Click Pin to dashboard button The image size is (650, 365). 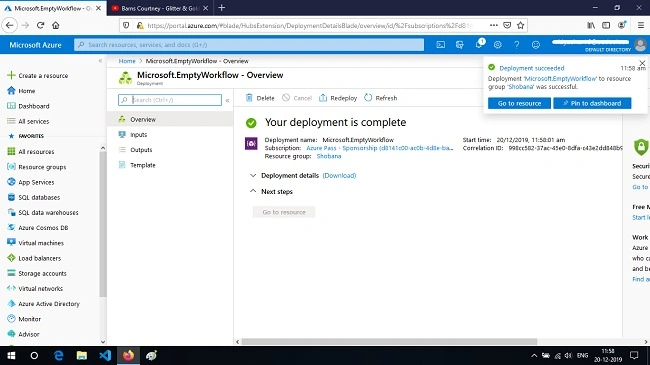(x=592, y=103)
